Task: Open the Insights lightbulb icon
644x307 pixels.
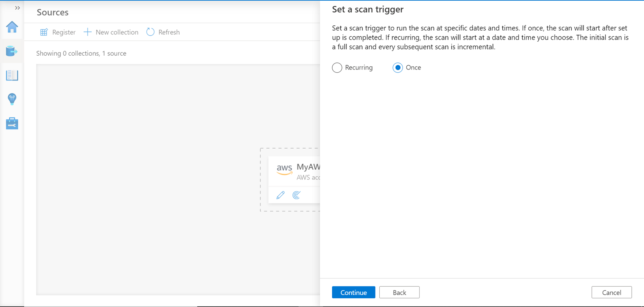Action: (12, 99)
